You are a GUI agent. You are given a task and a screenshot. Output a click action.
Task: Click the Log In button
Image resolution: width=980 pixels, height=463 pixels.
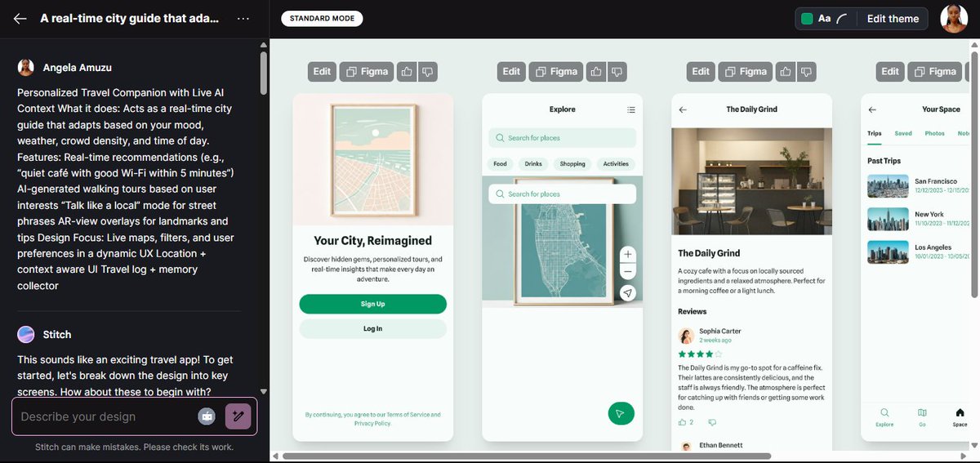coord(372,328)
